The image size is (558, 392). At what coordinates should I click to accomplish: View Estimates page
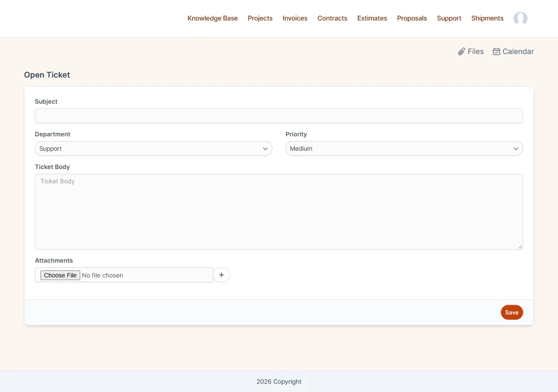pos(372,18)
